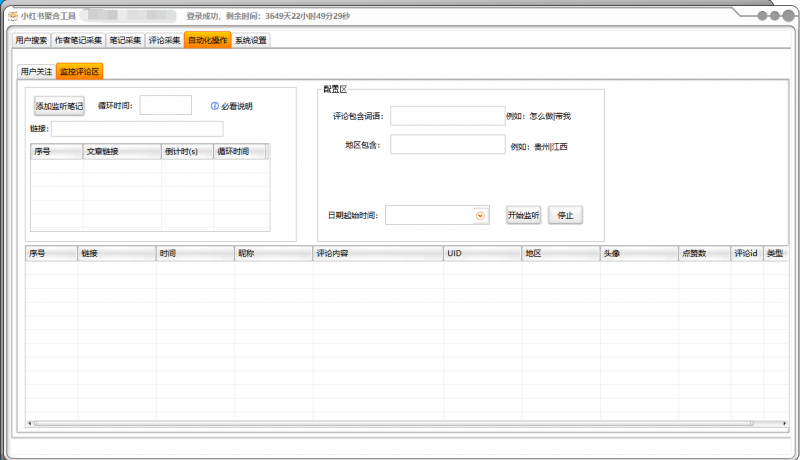This screenshot has height=460, width=800.
Task: Click the example text 贵州|江西
Action: (551, 147)
